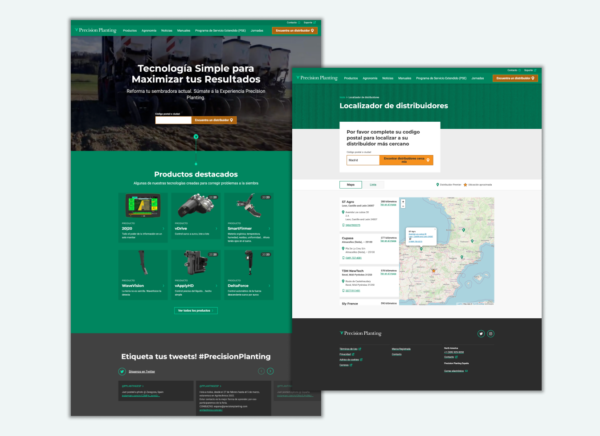This screenshot has width=600, height=436.
Task: Click the northernmost green pin in France
Action: (x=463, y=230)
